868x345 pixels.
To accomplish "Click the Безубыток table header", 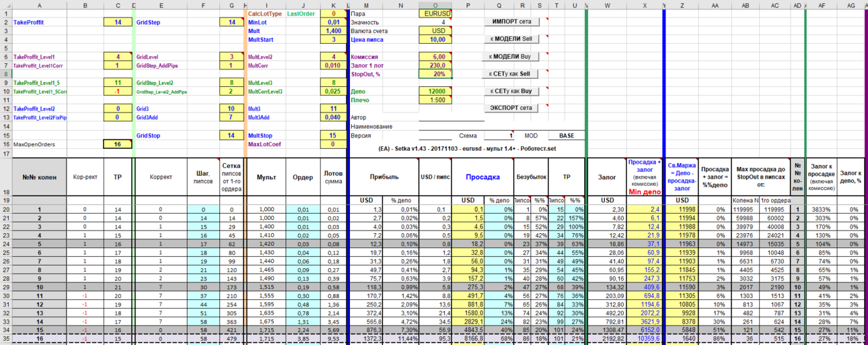I will click(x=530, y=177).
